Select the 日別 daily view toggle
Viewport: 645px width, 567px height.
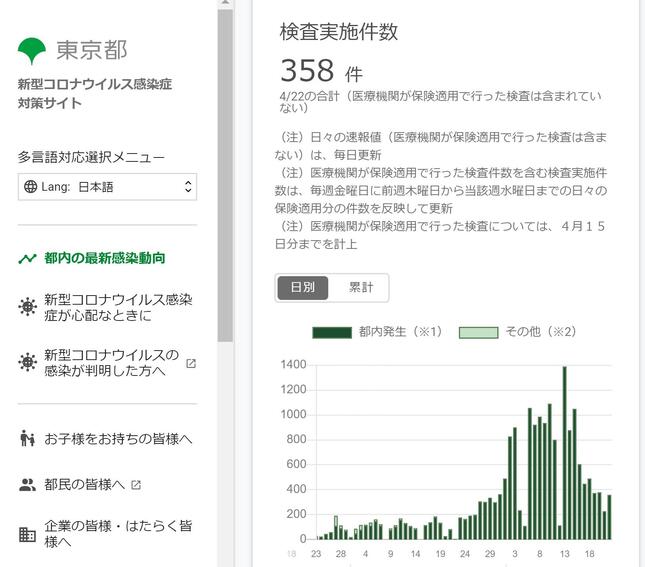coord(302,287)
